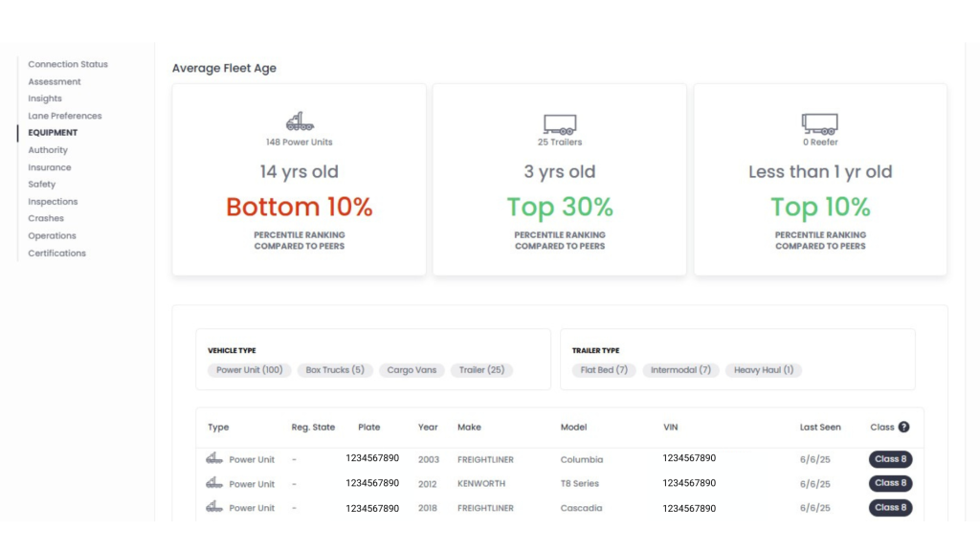Click the trailer icon above 25 Trailers
This screenshot has height=551, width=980.
[560, 123]
